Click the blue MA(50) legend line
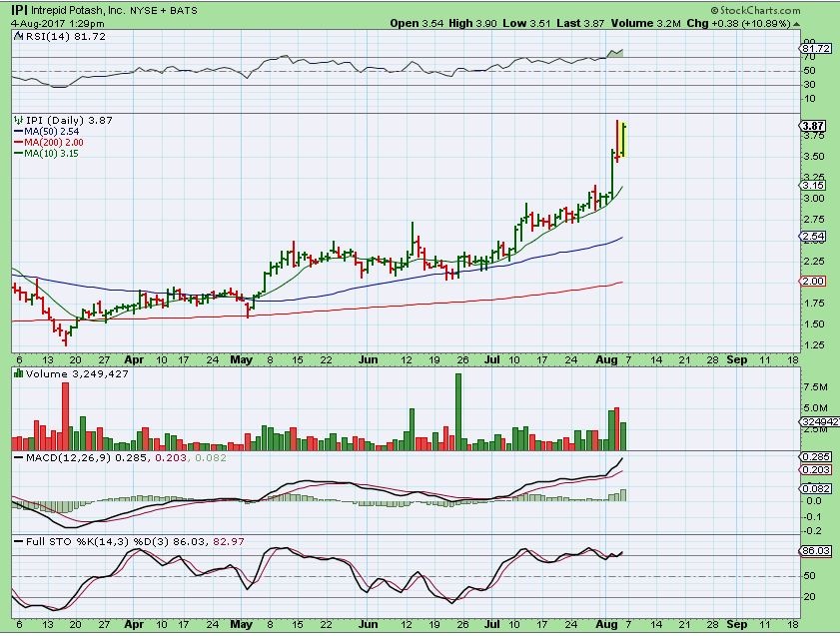Screen dimensions: 840x636 pos(17,131)
